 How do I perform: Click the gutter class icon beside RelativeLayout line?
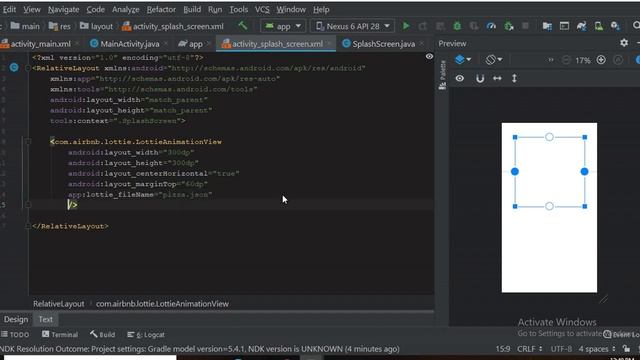point(14,67)
